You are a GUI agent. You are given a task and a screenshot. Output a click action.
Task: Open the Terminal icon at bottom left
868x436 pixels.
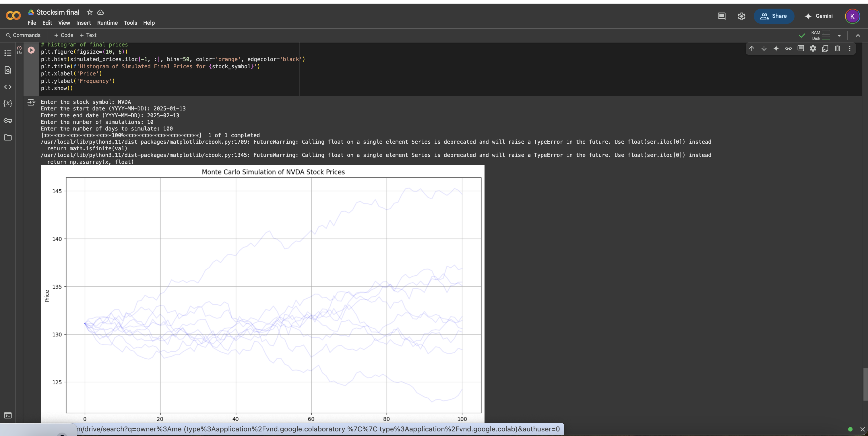pyautogui.click(x=8, y=415)
